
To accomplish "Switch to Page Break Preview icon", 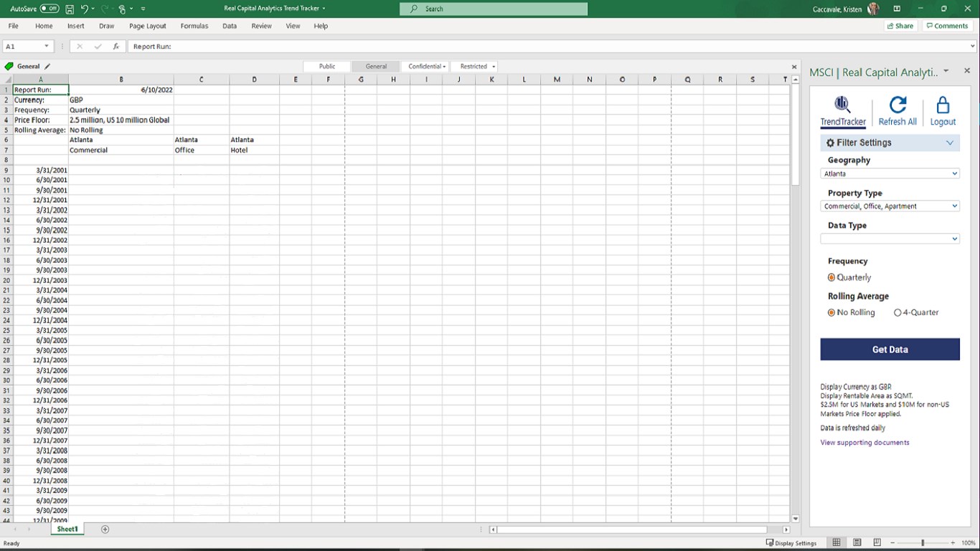I will (877, 543).
